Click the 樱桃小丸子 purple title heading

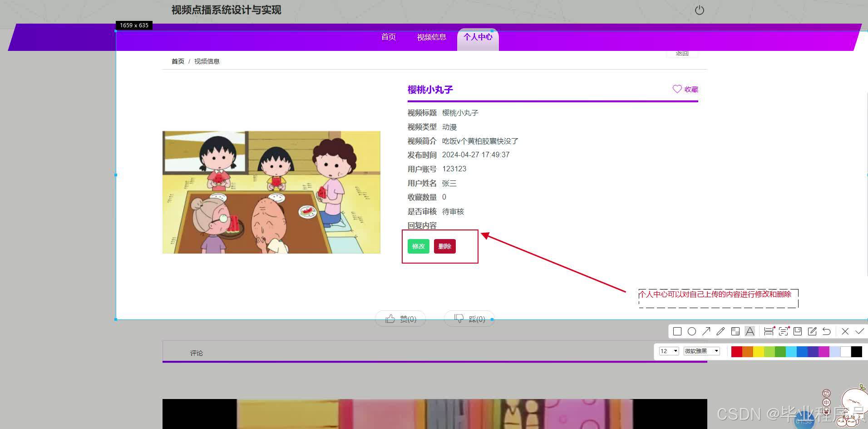coord(430,90)
